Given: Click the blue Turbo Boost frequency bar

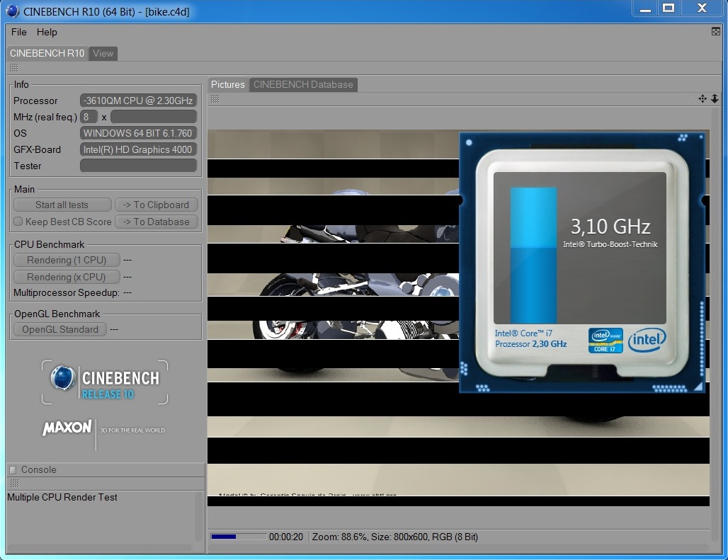Looking at the screenshot, I should tap(533, 255).
